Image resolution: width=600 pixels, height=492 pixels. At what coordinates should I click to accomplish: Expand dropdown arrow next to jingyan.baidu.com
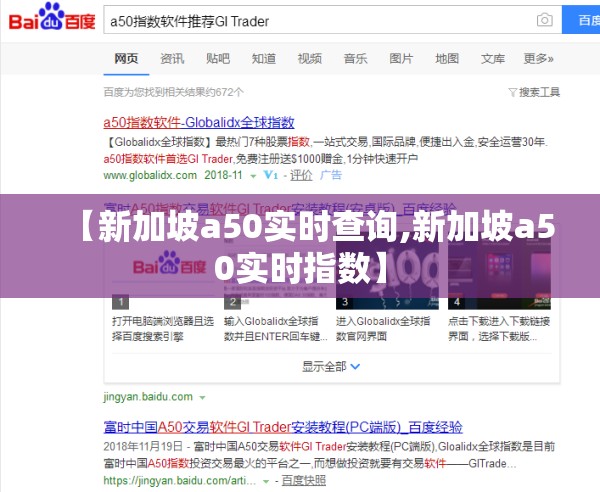point(202,398)
